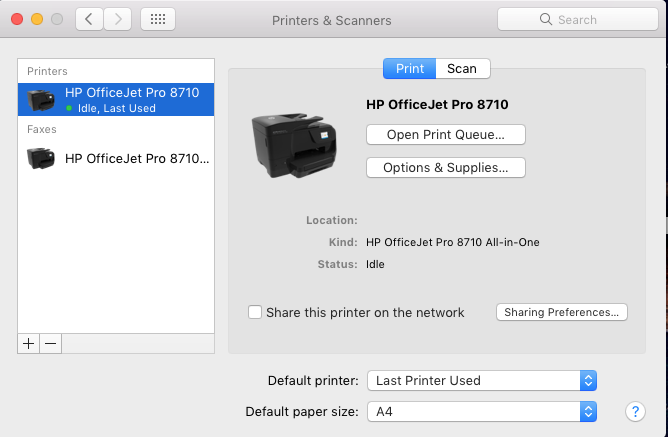Remove selected printer with minus button
The width and height of the screenshot is (668, 437).
(51, 343)
